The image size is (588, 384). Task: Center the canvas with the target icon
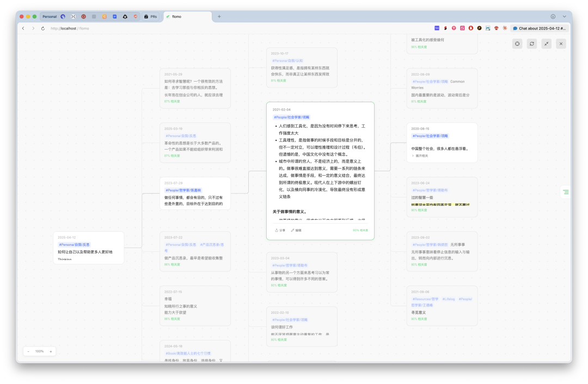pyautogui.click(x=518, y=44)
